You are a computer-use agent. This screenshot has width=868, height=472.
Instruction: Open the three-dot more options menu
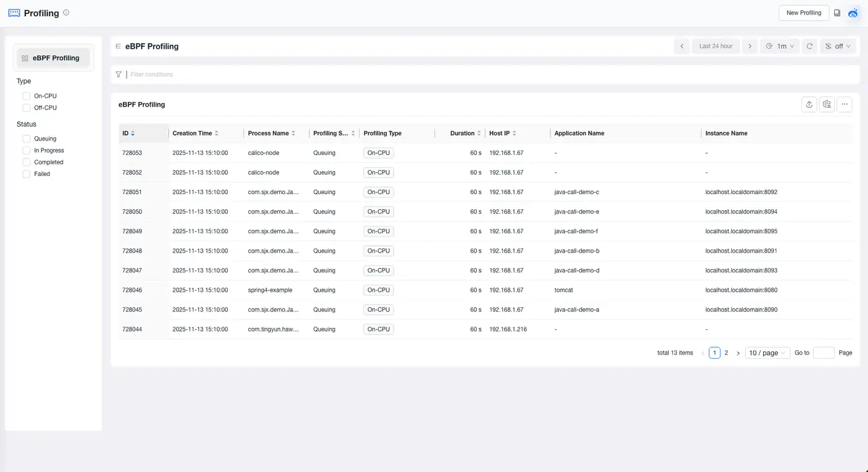click(x=844, y=104)
